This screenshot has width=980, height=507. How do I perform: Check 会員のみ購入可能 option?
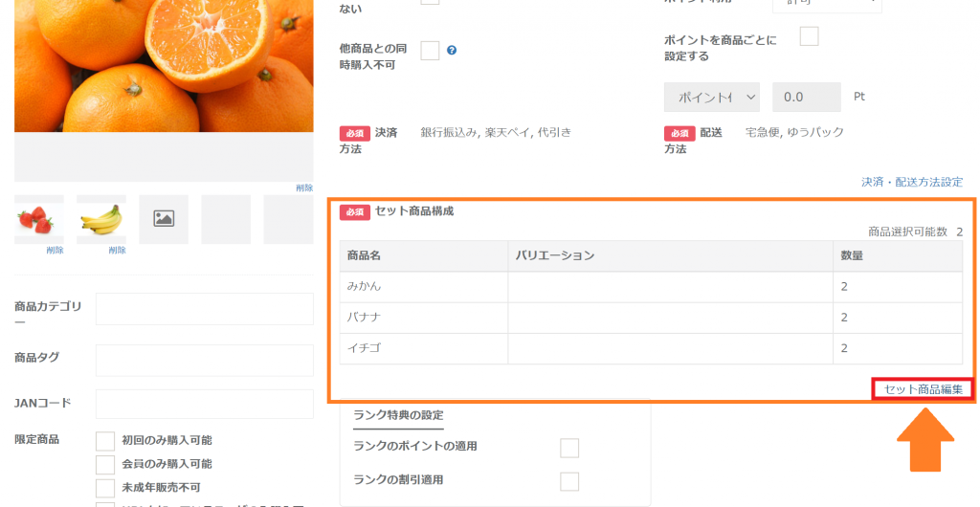pyautogui.click(x=105, y=464)
